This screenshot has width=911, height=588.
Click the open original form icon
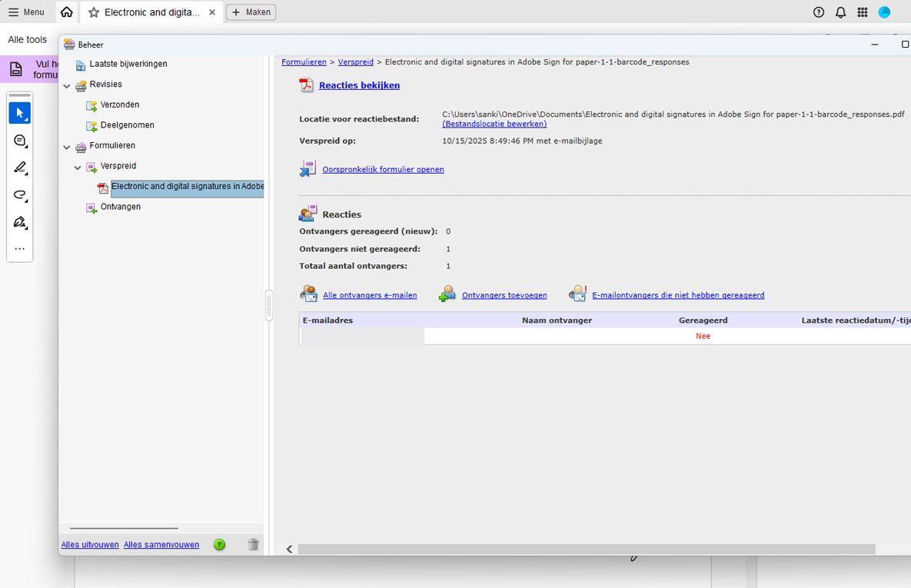click(308, 168)
